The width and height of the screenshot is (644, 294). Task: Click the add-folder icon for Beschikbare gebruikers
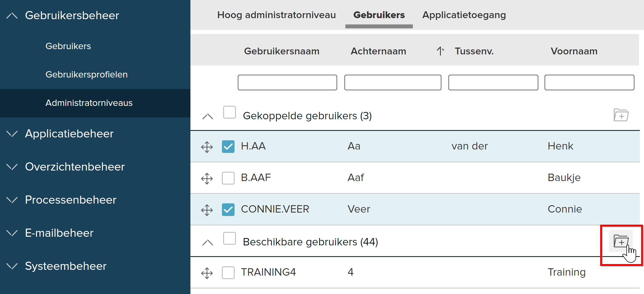pos(621,241)
